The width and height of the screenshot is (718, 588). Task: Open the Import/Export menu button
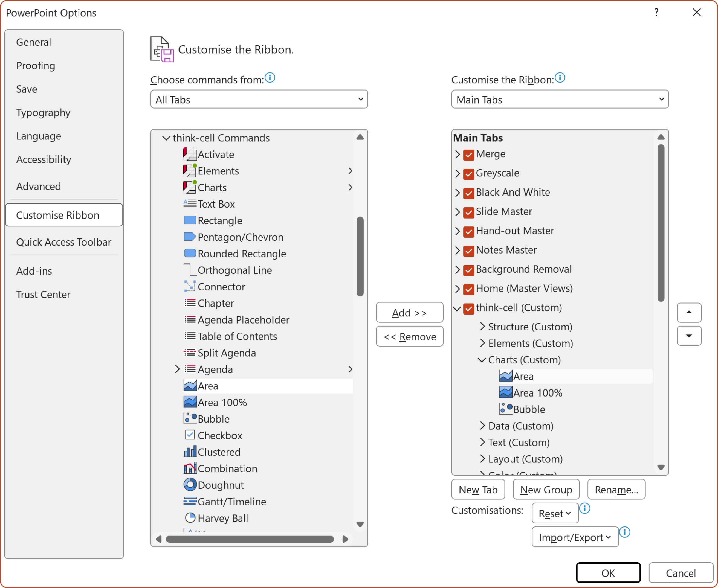click(575, 537)
